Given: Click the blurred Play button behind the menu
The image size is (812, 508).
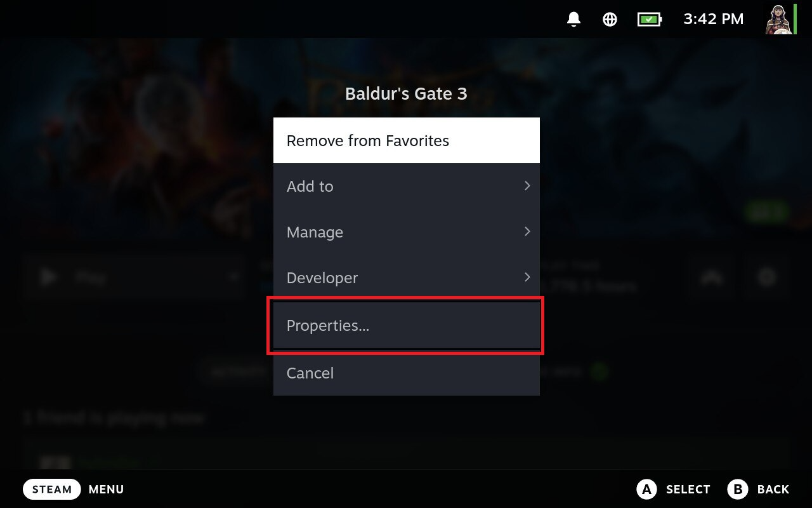Looking at the screenshot, I should coord(133,277).
